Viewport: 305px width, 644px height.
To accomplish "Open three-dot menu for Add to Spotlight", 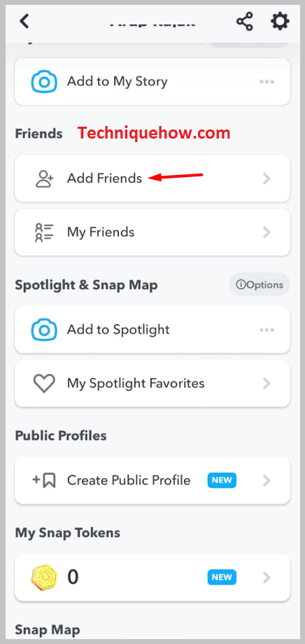I will [x=267, y=330].
